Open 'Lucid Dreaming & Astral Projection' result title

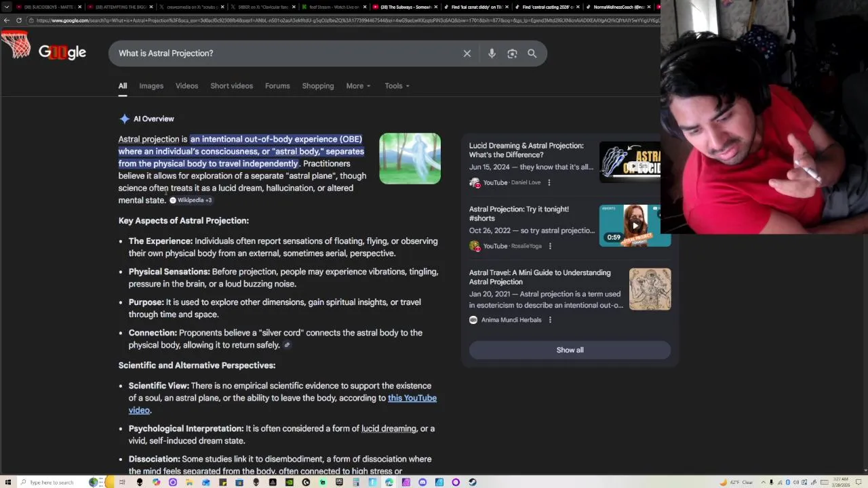click(x=526, y=150)
